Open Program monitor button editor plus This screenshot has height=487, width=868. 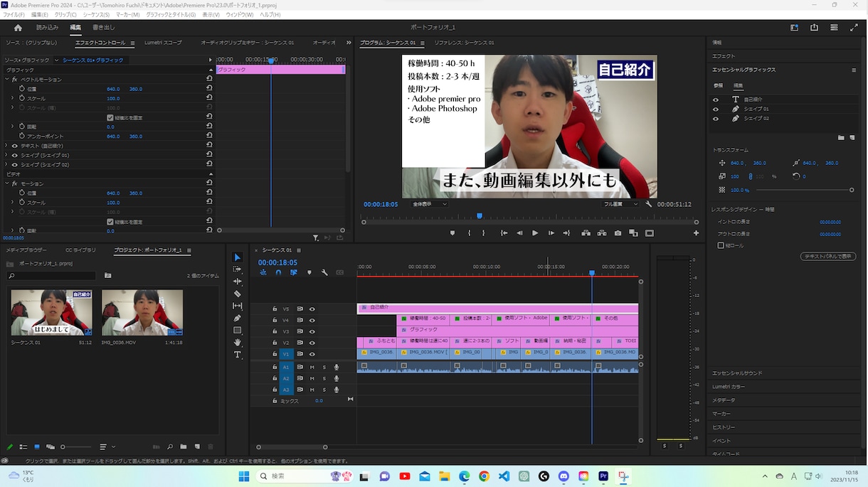[696, 233]
